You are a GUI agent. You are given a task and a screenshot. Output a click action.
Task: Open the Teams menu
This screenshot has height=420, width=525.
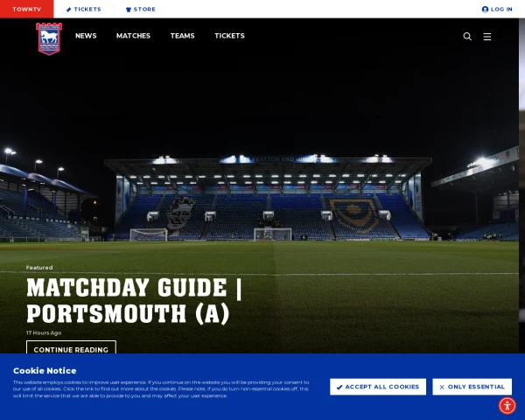183,36
